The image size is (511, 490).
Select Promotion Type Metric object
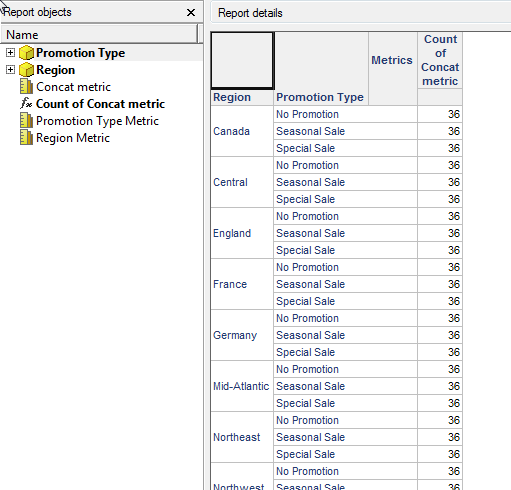(97, 121)
